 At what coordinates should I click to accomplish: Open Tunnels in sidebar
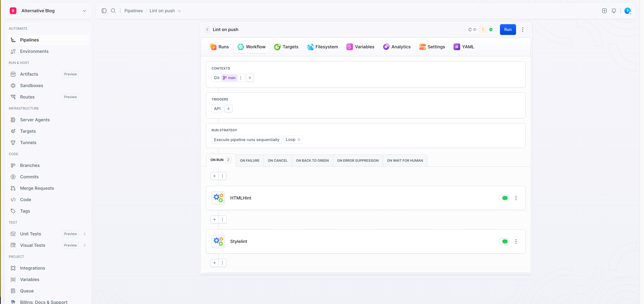[x=48, y=143]
